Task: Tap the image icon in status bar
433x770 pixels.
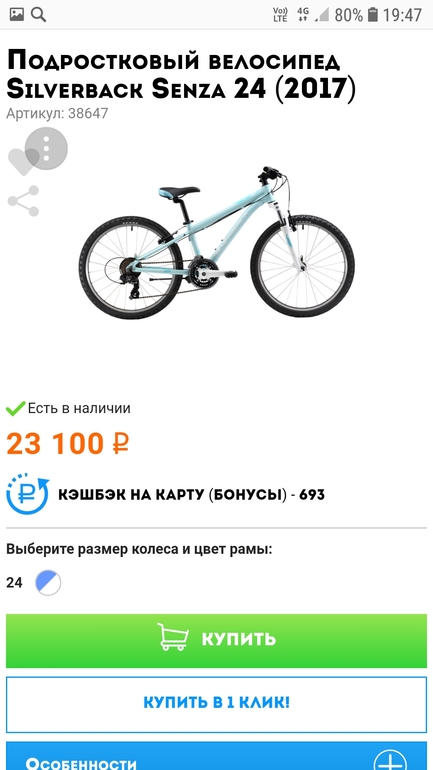Action: [17, 15]
